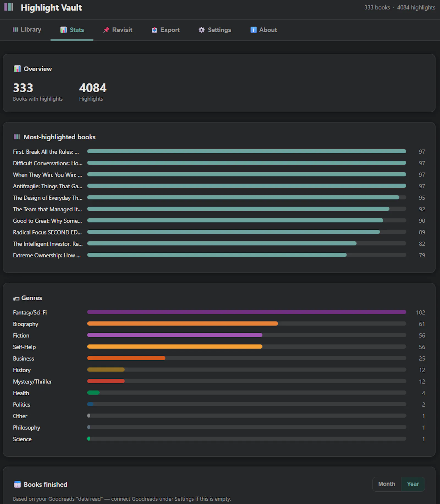Select "Radical Focus SECOND ED..." title
This screenshot has height=504, width=440.
click(x=47, y=233)
